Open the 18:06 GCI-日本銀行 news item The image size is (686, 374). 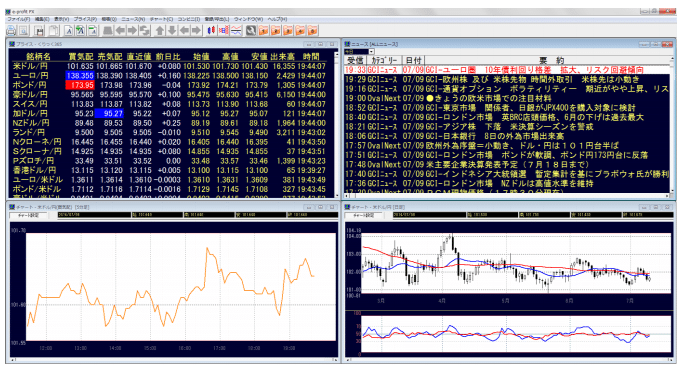508,136
